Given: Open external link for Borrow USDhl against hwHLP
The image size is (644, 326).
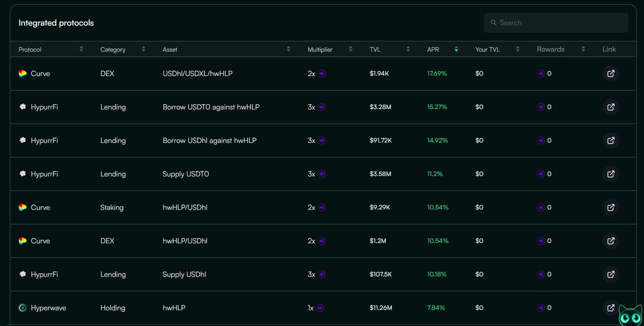Looking at the screenshot, I should click(611, 140).
